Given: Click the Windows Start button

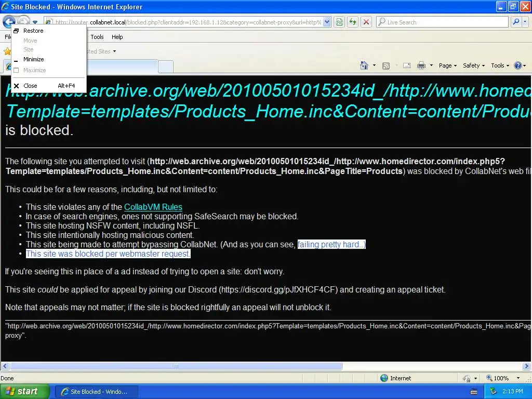Looking at the screenshot, I should [x=24, y=392].
